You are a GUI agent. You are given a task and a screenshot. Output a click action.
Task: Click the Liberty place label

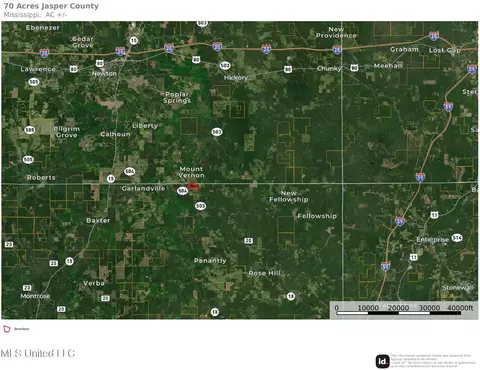(x=145, y=126)
